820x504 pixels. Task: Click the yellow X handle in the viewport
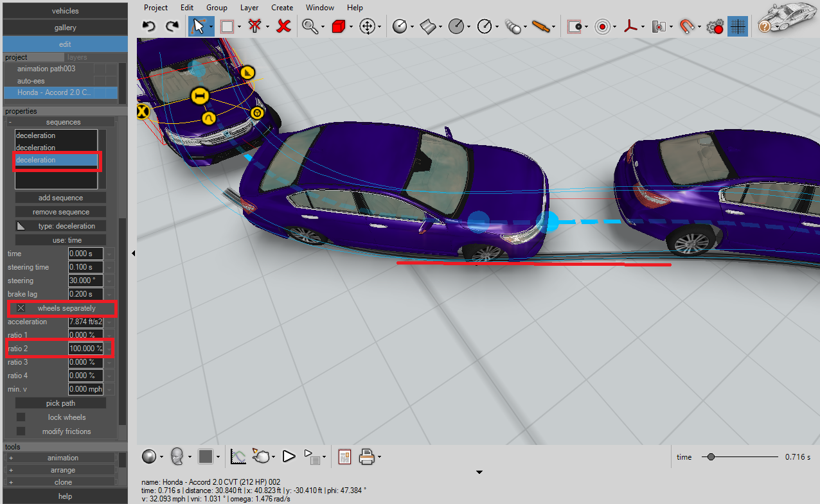tap(143, 112)
